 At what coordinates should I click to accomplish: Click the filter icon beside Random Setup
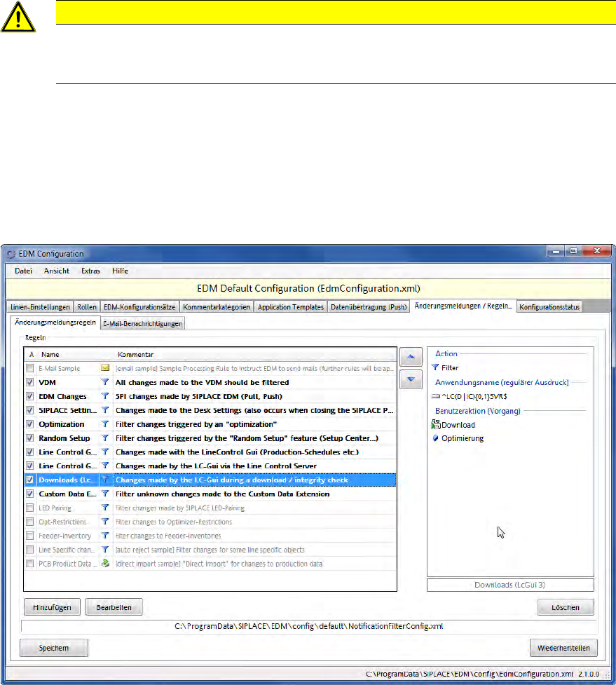coord(105,438)
